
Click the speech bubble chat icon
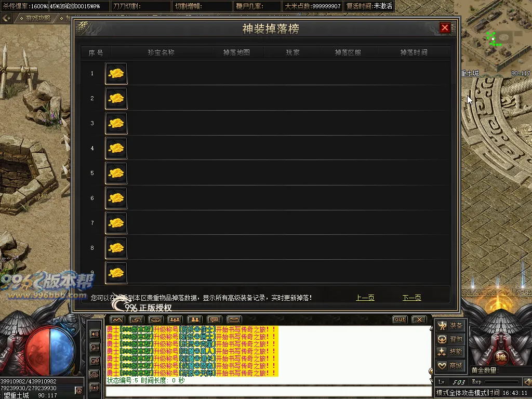215,320
